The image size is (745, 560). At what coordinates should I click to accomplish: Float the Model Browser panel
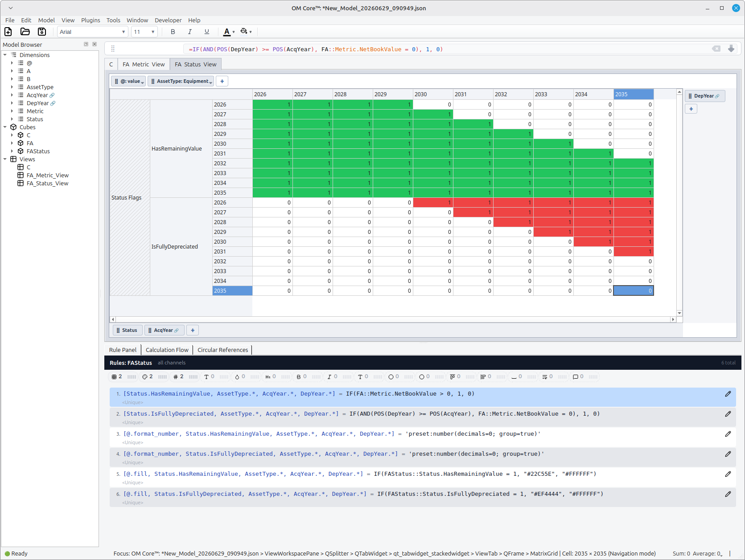tap(86, 44)
